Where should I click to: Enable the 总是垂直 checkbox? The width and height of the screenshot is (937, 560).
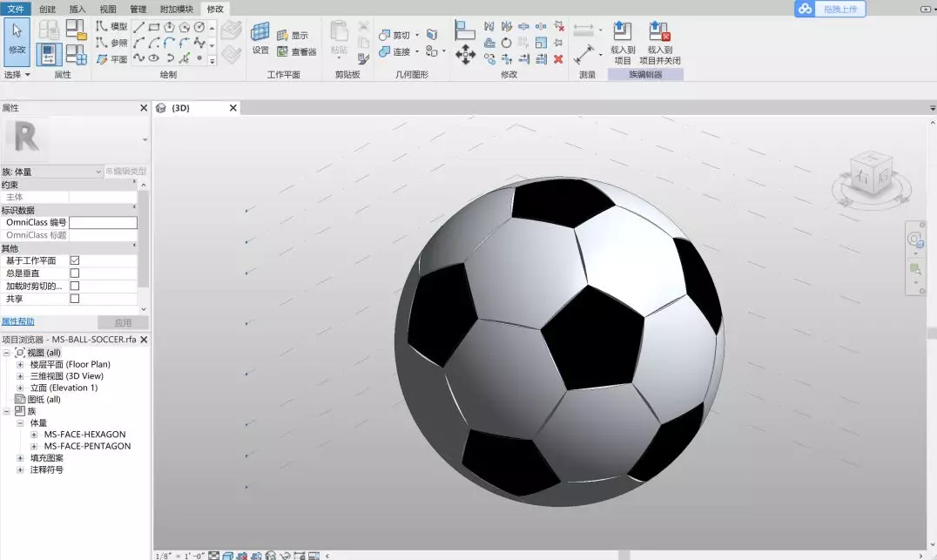coord(75,273)
